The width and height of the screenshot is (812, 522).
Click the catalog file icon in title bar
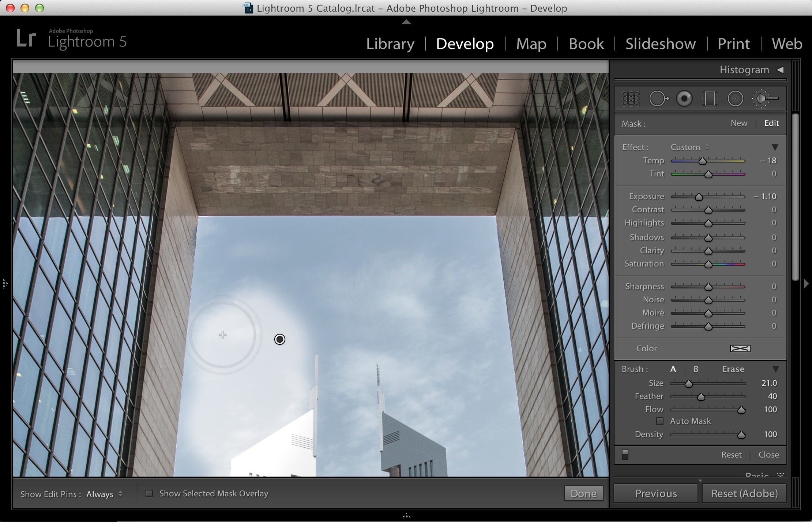click(x=249, y=8)
